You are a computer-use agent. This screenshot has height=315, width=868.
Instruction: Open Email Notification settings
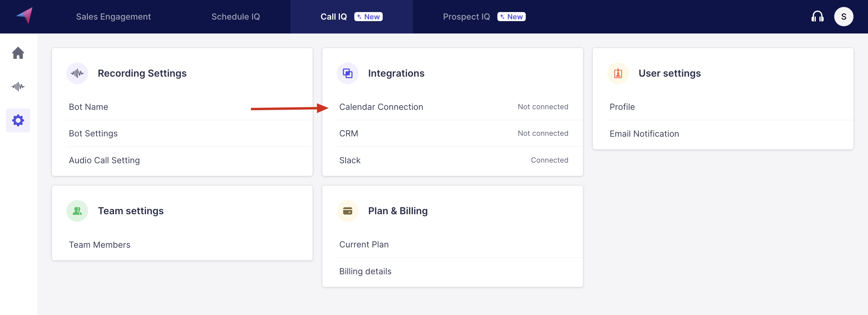pyautogui.click(x=644, y=134)
